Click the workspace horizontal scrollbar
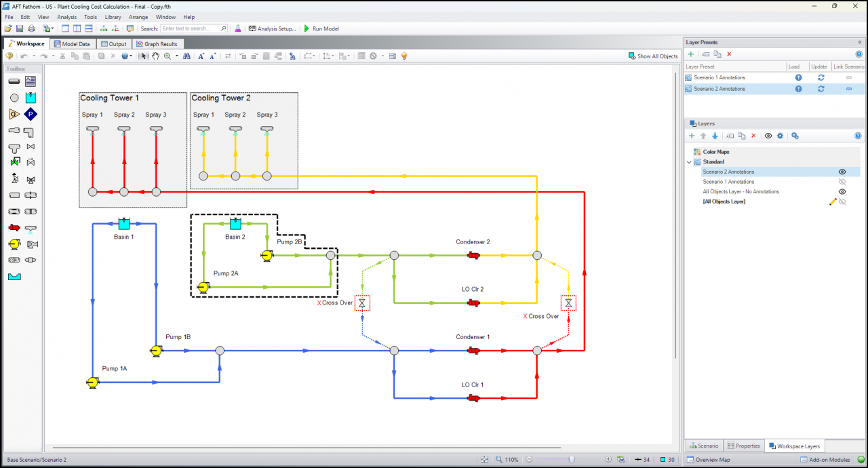 point(307,448)
